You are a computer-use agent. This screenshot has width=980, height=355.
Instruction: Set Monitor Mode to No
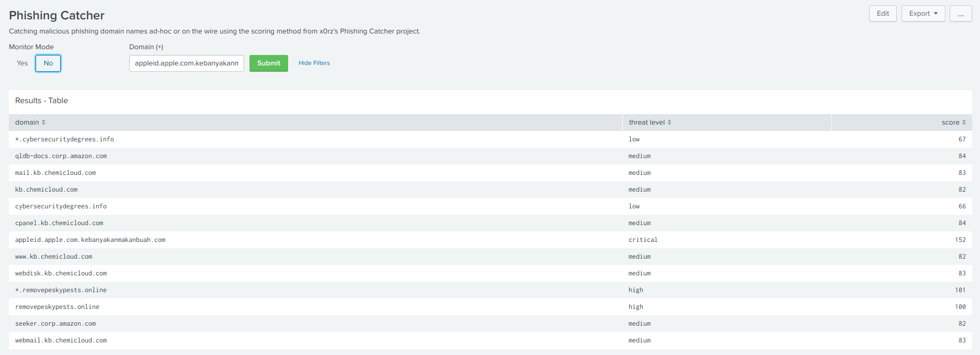pos(48,63)
